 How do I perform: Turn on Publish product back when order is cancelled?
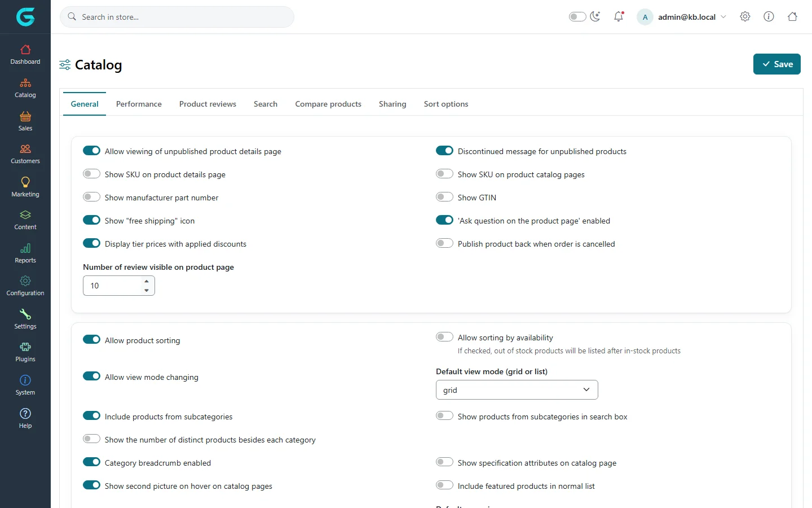click(x=444, y=243)
